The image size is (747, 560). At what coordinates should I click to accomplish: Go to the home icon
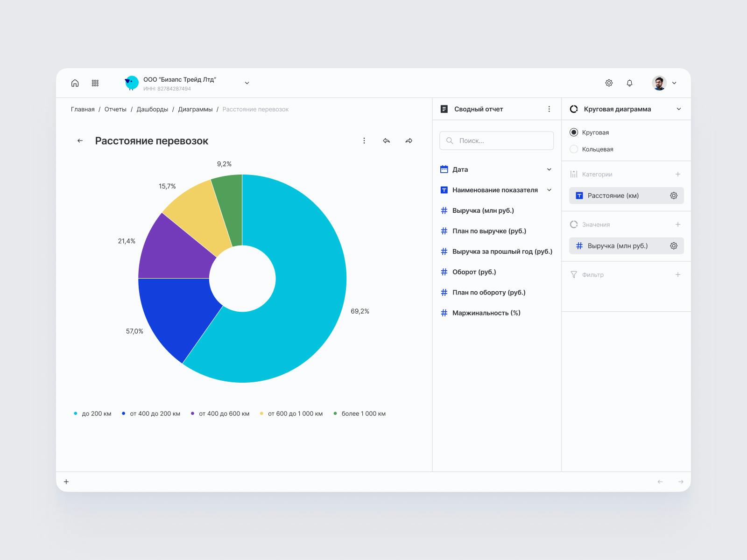75,83
